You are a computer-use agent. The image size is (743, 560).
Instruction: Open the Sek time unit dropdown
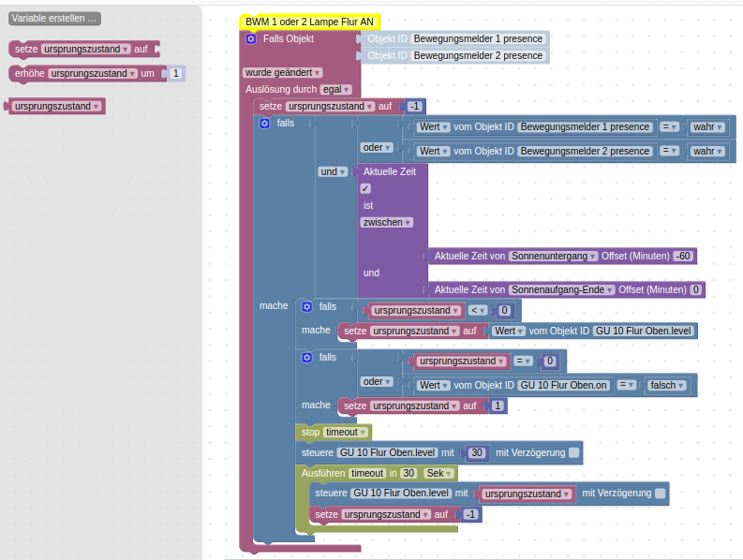tap(439, 473)
